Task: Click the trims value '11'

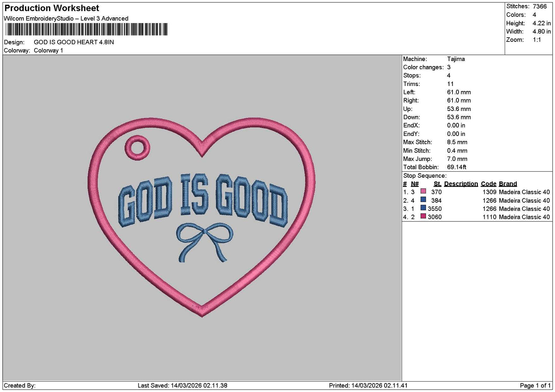Action: 450,84
